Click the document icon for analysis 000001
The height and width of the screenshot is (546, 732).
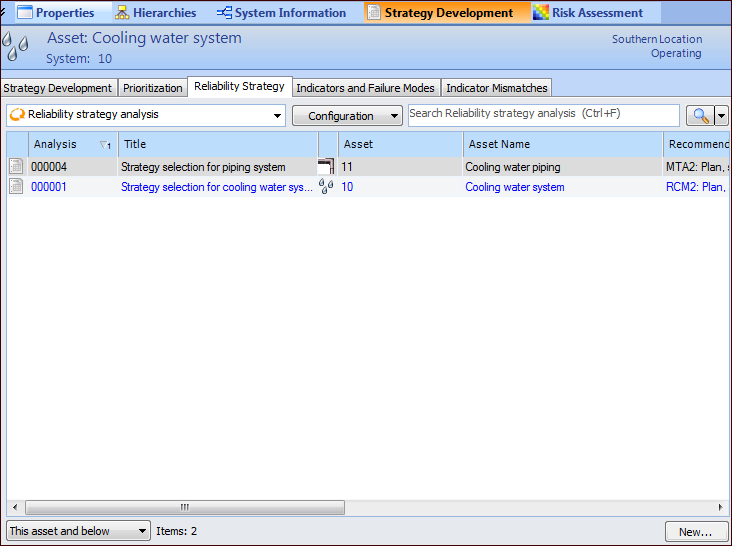[x=16, y=187]
